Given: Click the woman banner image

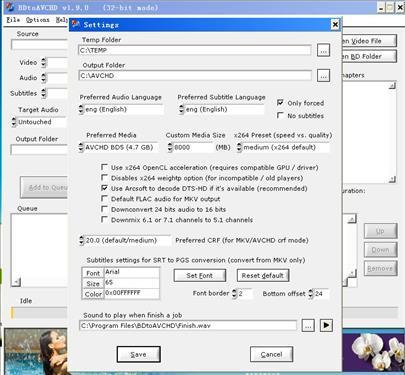Looking at the screenshot, I should 36,351.
